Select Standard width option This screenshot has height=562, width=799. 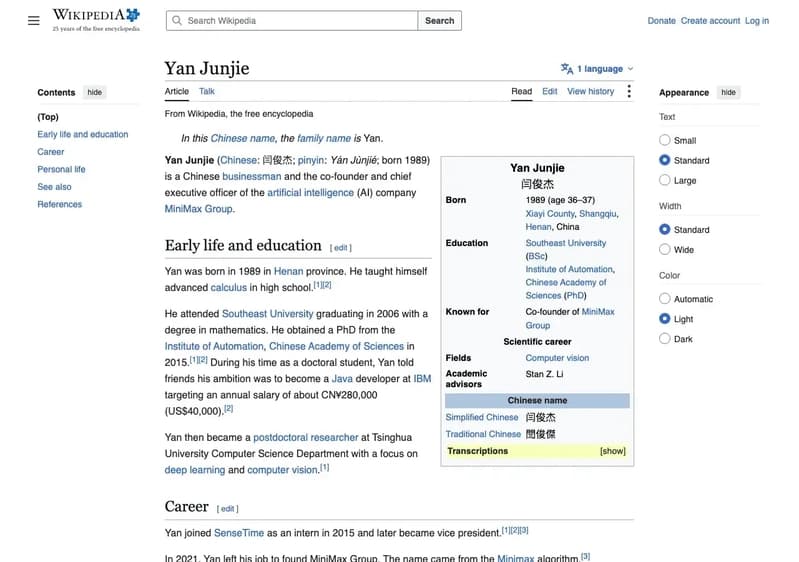pyautogui.click(x=664, y=229)
